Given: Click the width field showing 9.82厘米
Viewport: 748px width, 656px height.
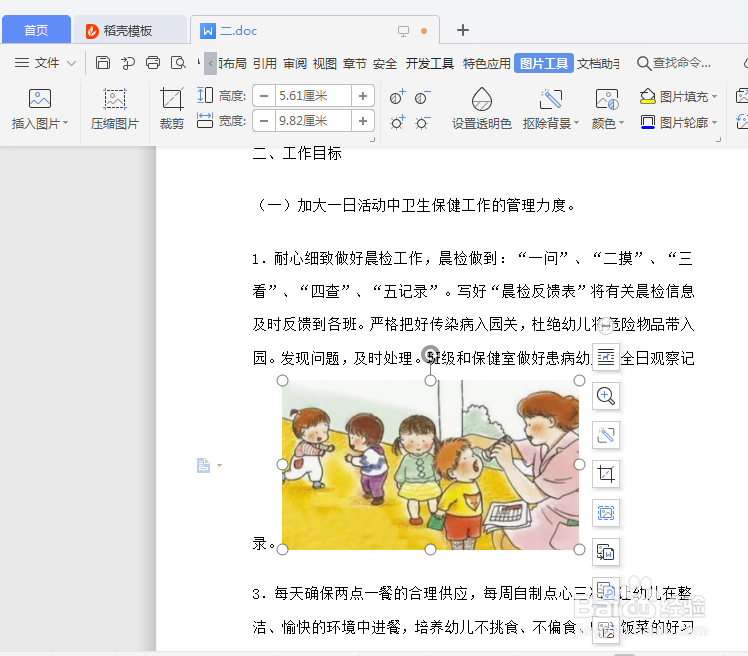Looking at the screenshot, I should 313,121.
